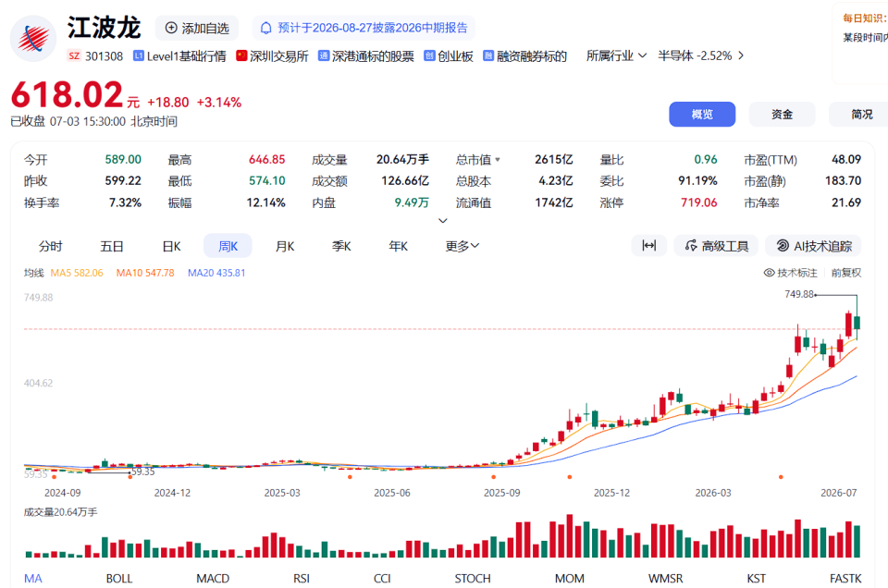Click the MA10 547.78 legend value
The image size is (888, 588).
[145, 273]
